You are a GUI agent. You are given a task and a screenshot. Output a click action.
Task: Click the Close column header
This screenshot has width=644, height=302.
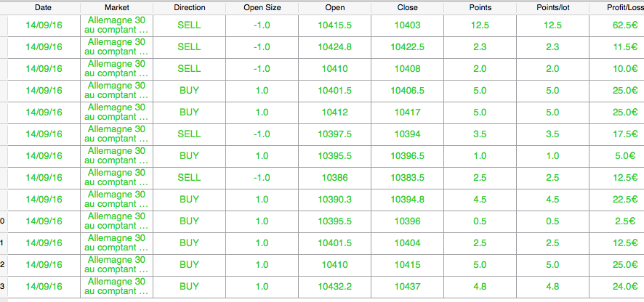pos(408,8)
